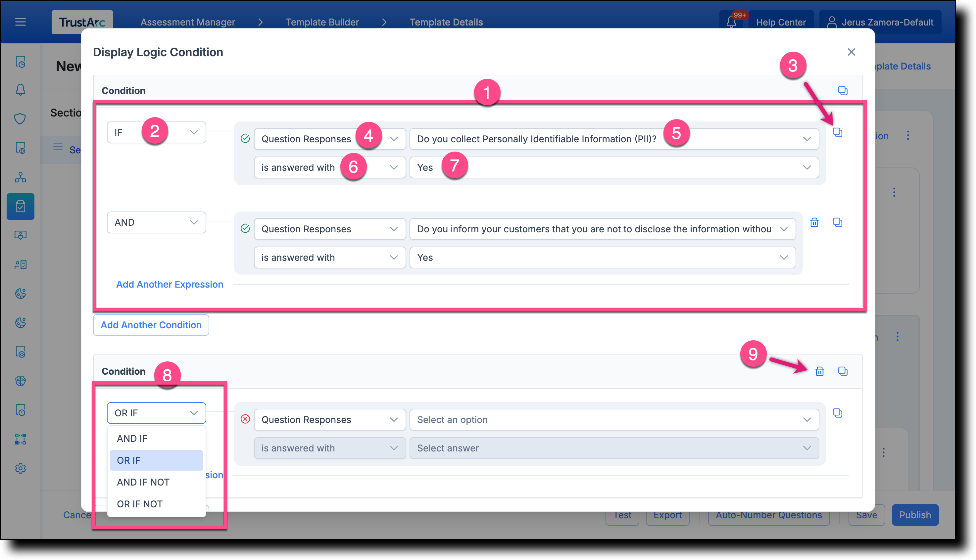Open the AND operator dropdown
The image size is (976, 560).
(x=156, y=222)
